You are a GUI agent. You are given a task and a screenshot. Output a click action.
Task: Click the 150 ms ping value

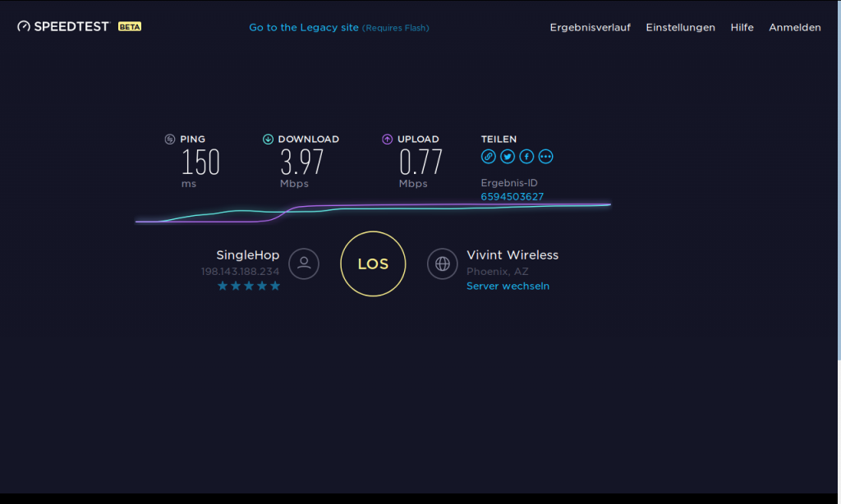tap(200, 162)
